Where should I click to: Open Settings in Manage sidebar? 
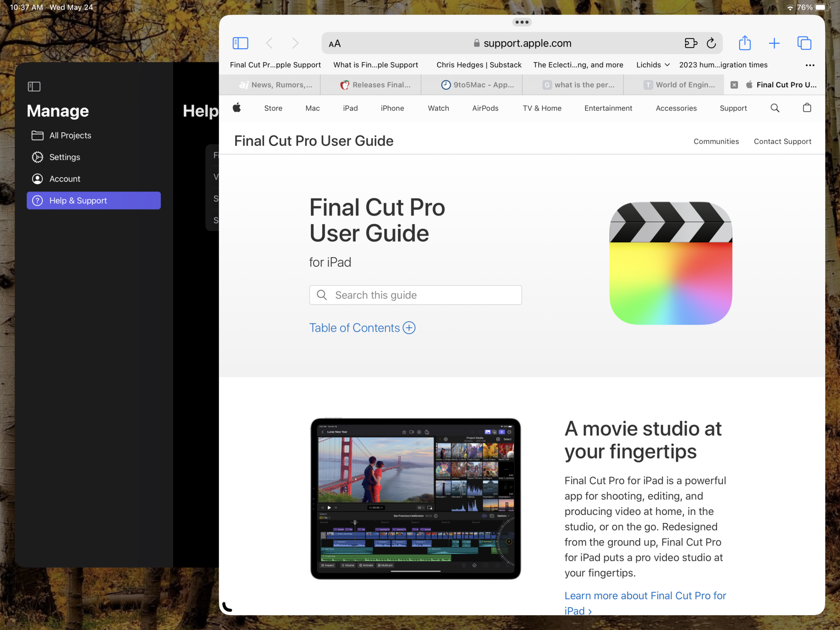tap(94, 157)
